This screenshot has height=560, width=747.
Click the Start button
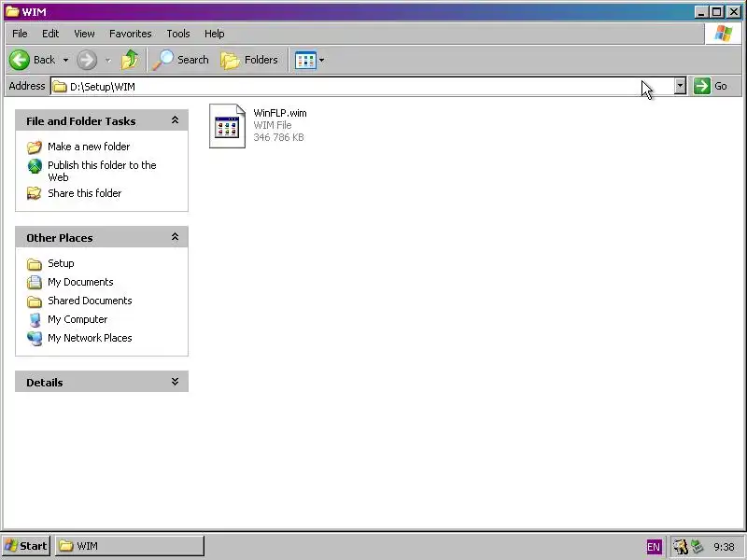[x=26, y=546]
